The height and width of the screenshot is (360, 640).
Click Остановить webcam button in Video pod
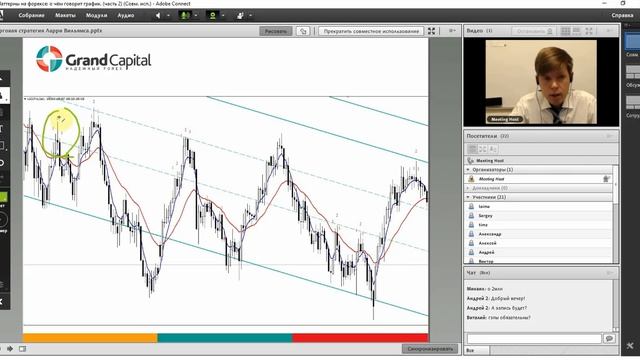click(x=534, y=31)
